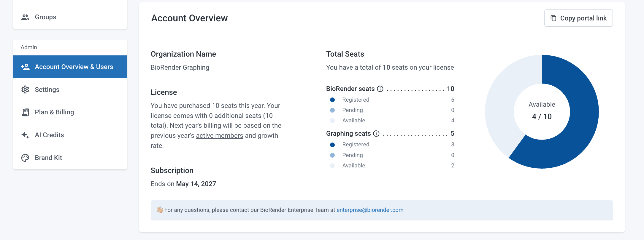Click the Brand Kit palette icon

[x=25, y=158]
